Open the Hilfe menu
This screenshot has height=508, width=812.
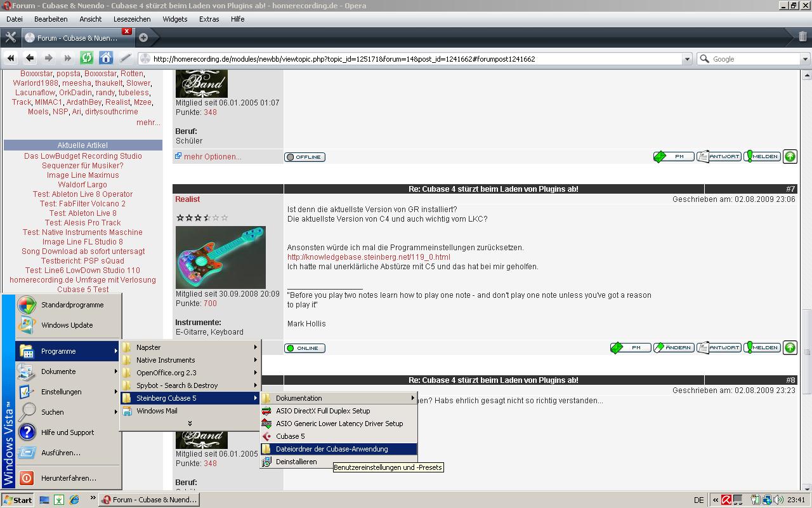coord(238,19)
